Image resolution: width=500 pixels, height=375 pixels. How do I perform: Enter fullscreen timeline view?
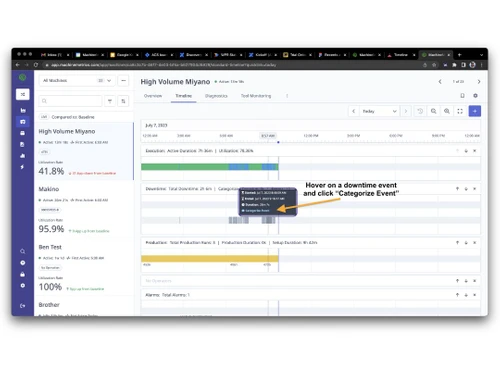point(460,111)
